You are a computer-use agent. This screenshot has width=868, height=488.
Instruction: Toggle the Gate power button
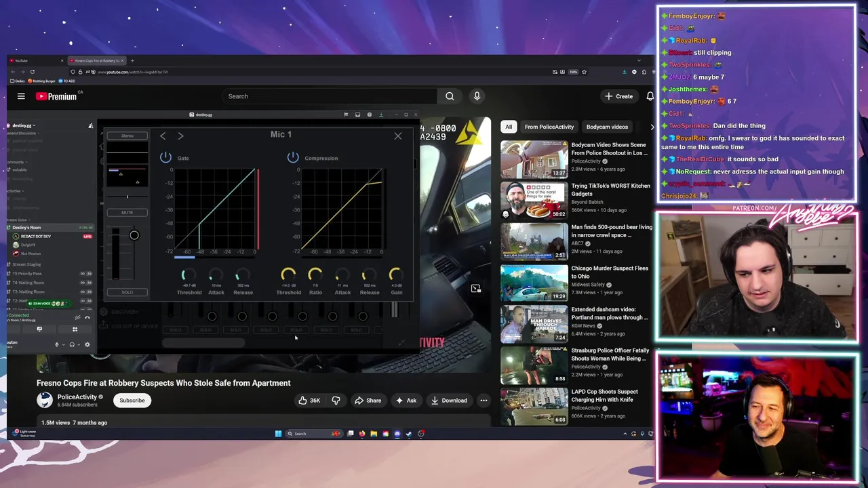[165, 157]
